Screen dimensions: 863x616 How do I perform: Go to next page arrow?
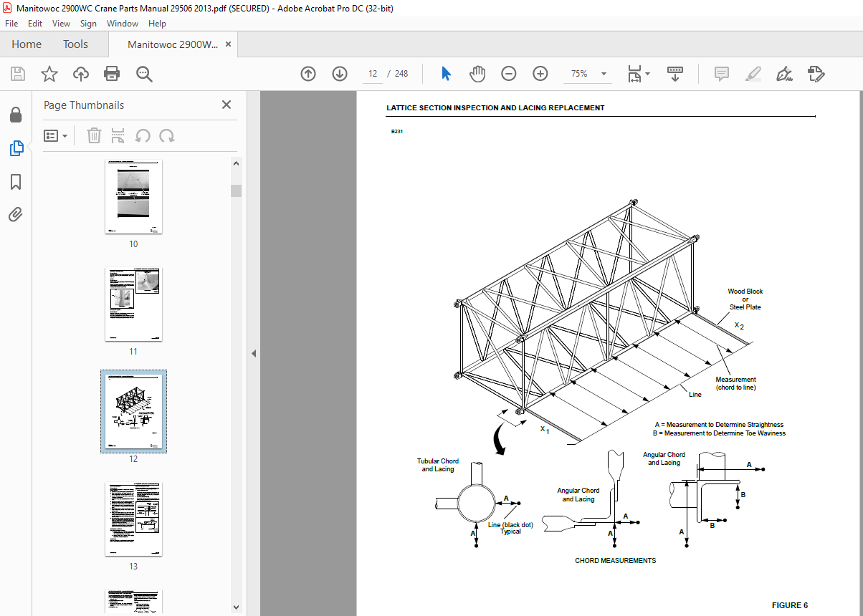(340, 74)
